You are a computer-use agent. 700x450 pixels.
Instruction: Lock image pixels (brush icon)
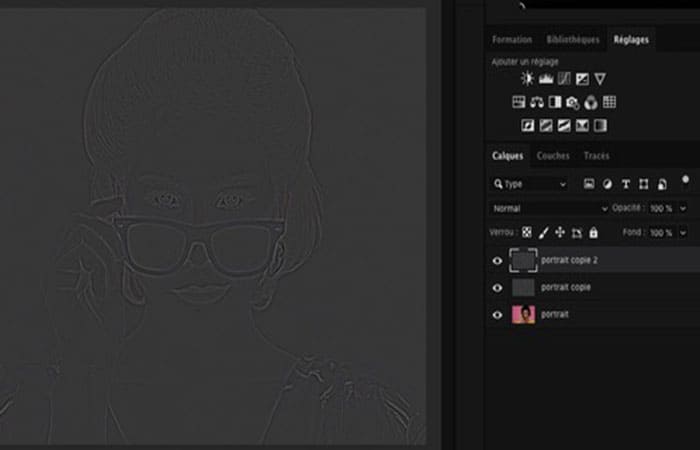click(543, 233)
